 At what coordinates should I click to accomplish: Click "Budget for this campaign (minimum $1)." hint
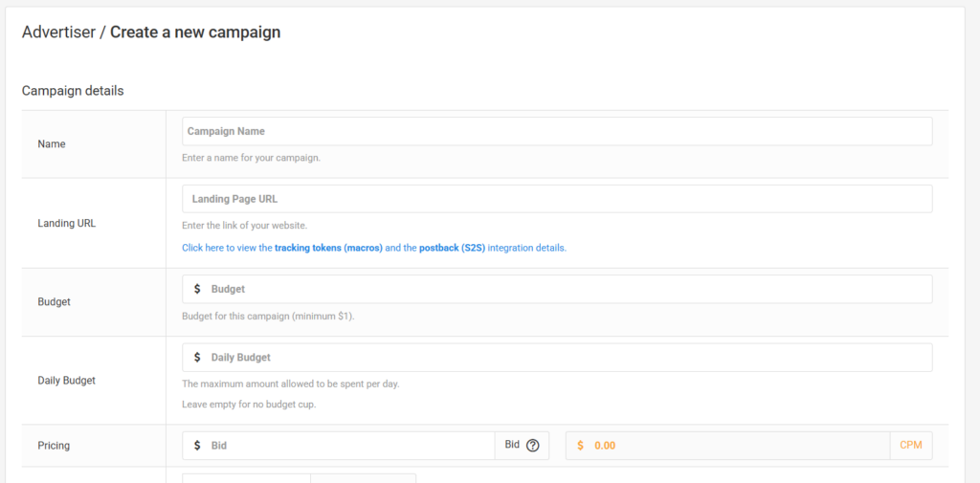268,317
